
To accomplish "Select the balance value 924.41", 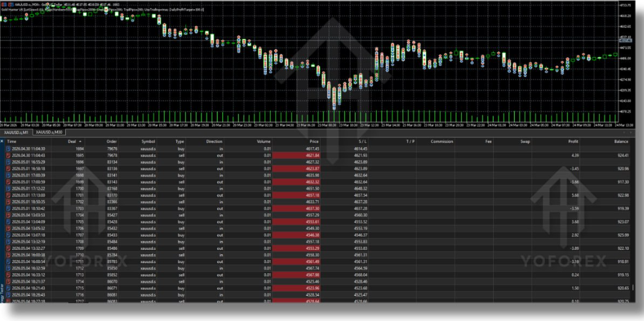I will tap(622, 155).
